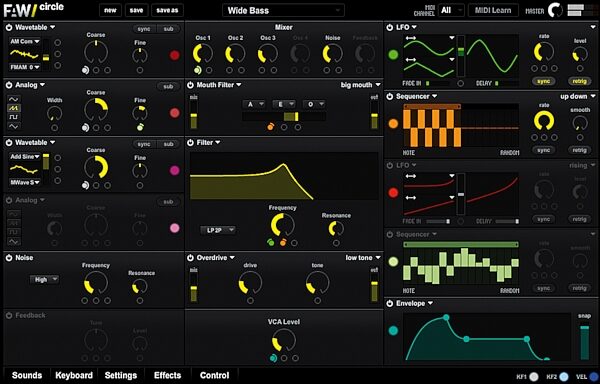Click the new preset button
This screenshot has height=384, width=600.
(x=110, y=10)
